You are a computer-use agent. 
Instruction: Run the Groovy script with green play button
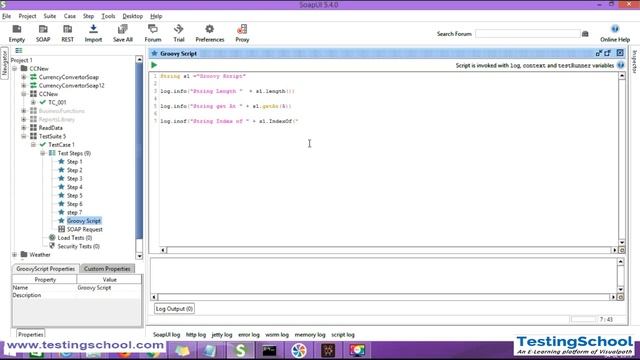(x=154, y=65)
